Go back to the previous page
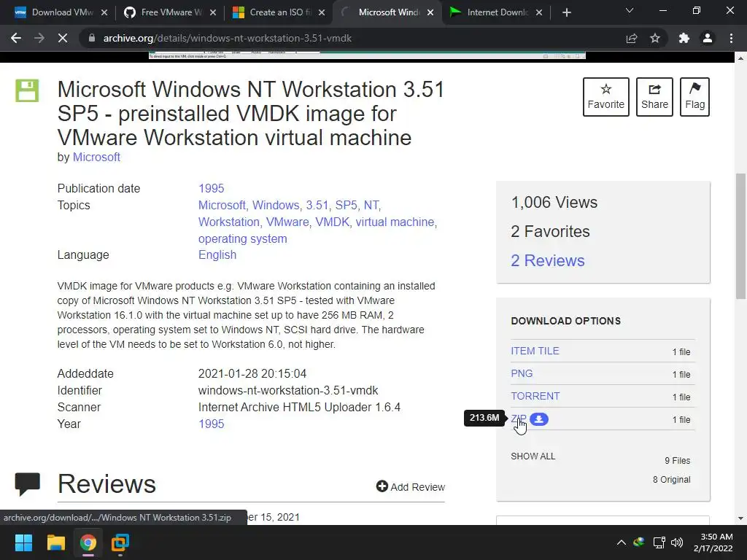Image resolution: width=747 pixels, height=560 pixels. [x=16, y=38]
